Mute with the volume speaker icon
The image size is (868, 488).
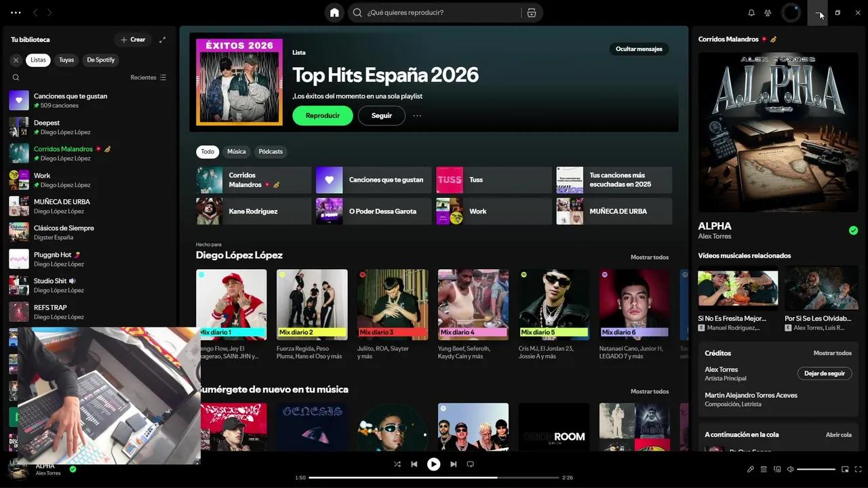tap(790, 469)
